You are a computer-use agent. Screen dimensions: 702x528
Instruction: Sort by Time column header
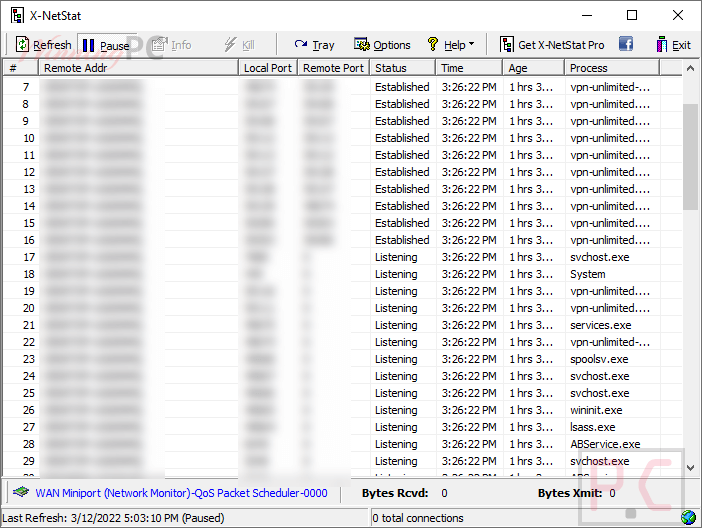[x=469, y=68]
